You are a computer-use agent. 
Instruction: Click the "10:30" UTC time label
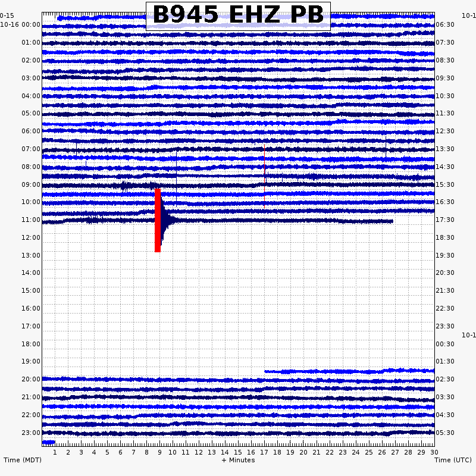445,96
